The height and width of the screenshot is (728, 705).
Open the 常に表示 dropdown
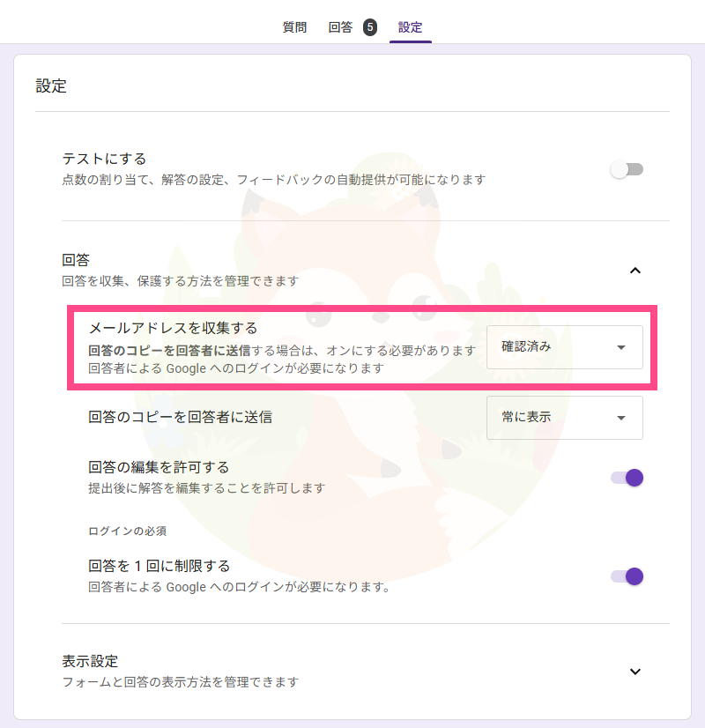565,418
